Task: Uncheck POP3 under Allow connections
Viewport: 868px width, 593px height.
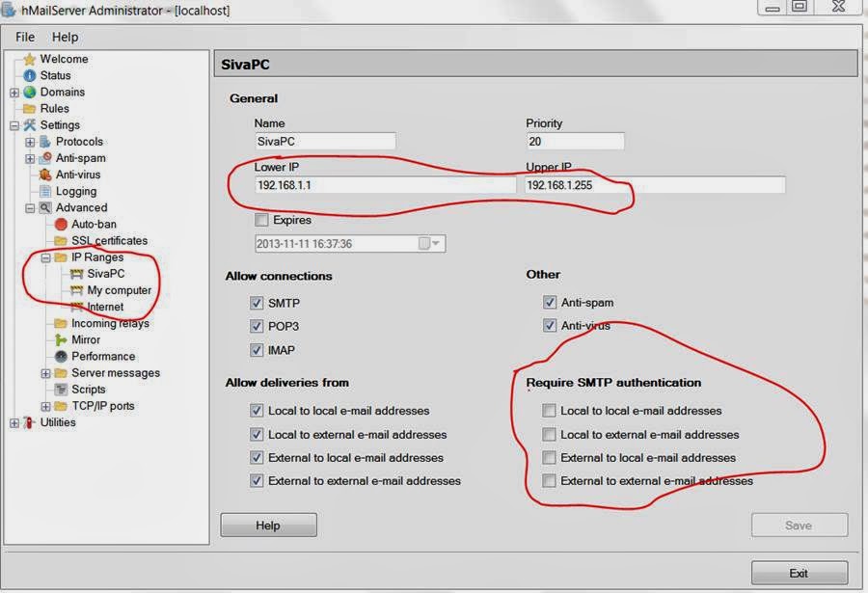Action: (257, 326)
